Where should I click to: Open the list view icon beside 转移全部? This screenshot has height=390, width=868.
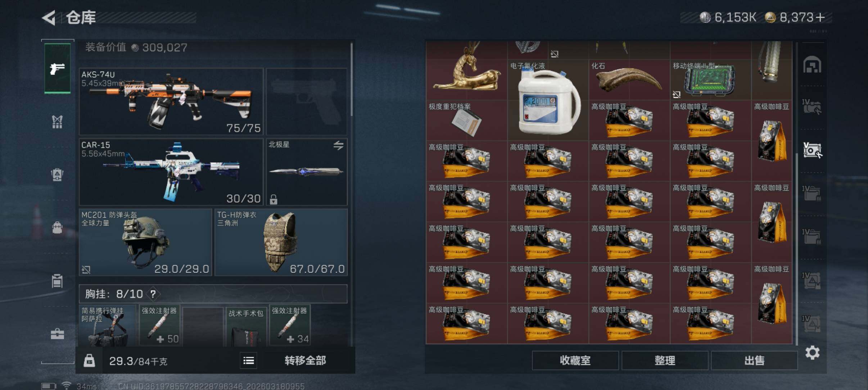tap(248, 360)
